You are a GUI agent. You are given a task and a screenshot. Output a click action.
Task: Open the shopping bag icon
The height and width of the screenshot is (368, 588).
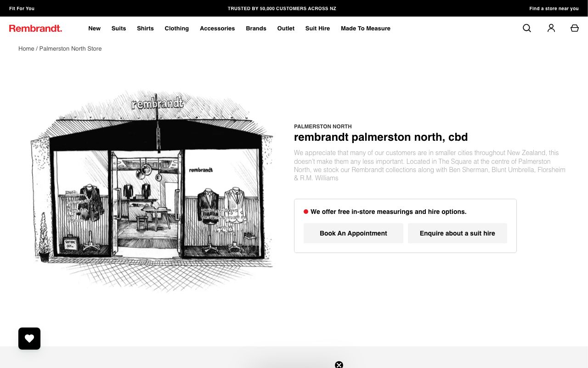575,28
